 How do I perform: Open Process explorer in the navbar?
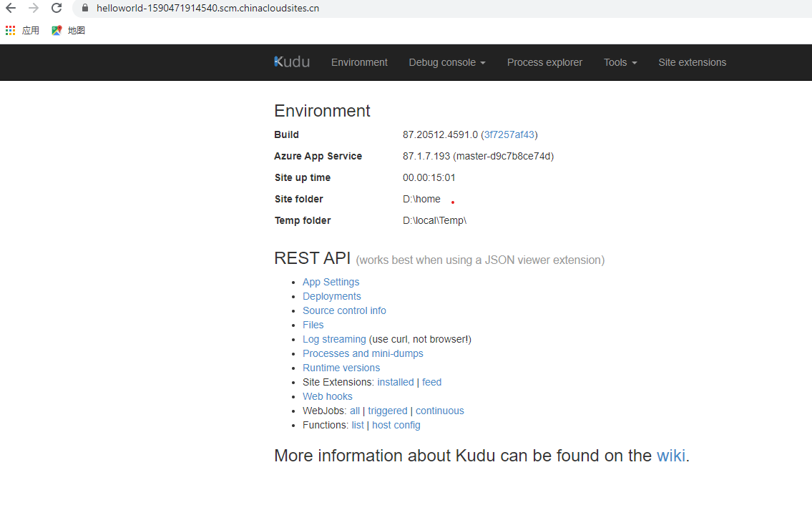pos(544,62)
